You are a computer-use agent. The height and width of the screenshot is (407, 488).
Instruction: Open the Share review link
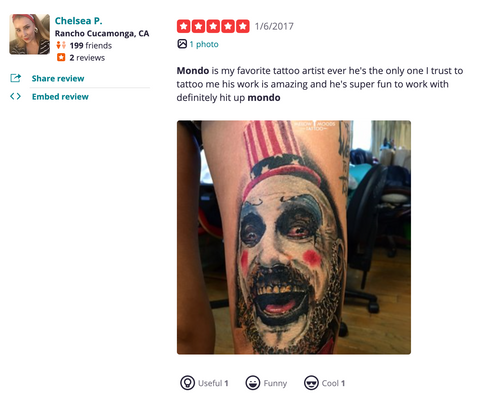tap(58, 78)
